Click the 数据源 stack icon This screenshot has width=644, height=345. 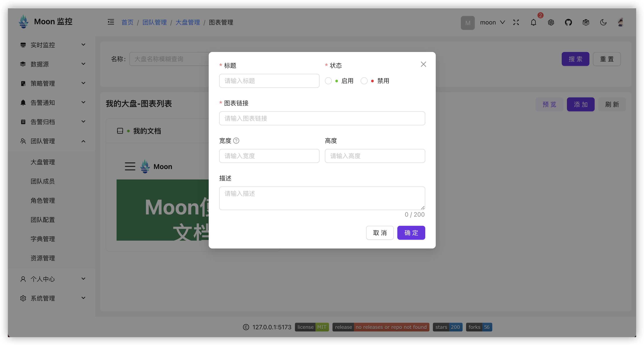pyautogui.click(x=23, y=64)
